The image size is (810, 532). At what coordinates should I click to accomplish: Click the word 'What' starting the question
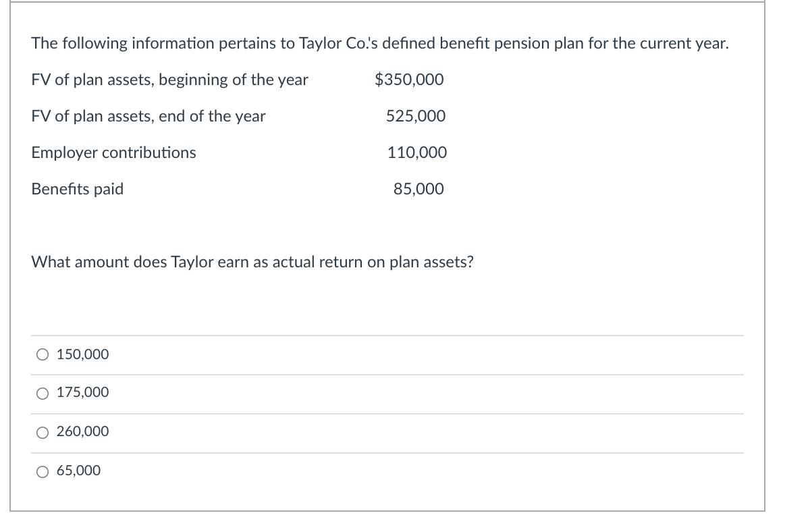pos(49,262)
